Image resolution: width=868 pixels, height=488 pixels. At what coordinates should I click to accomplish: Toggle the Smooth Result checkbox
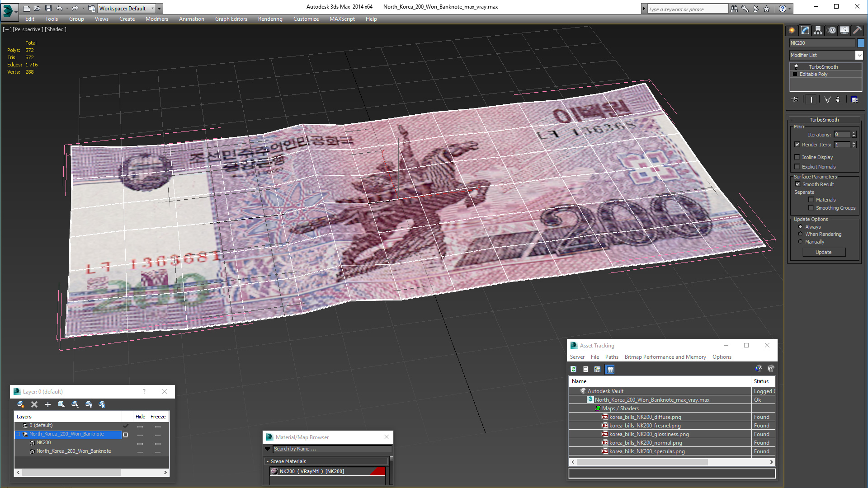(797, 184)
